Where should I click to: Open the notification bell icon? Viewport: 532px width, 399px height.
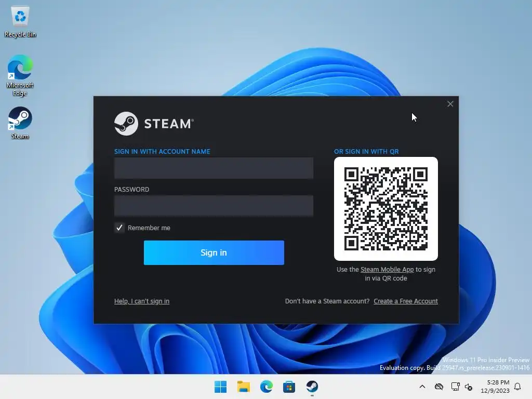[517, 387]
